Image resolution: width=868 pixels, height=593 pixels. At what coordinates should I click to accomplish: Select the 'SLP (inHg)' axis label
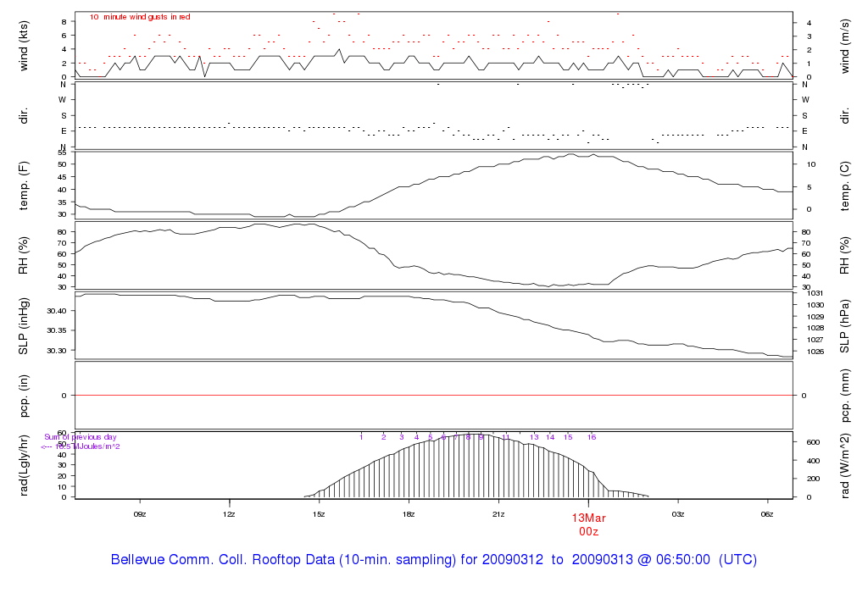(x=24, y=326)
